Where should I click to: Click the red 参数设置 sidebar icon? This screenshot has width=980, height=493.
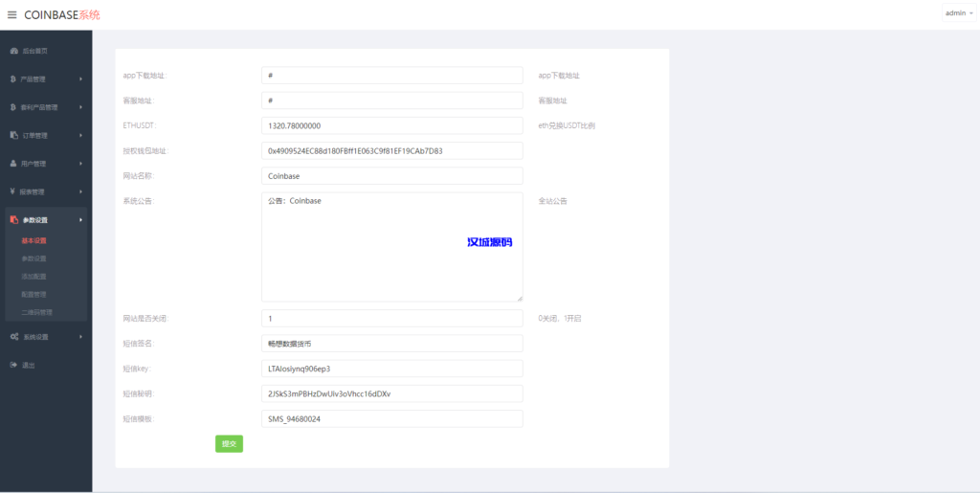[13, 220]
